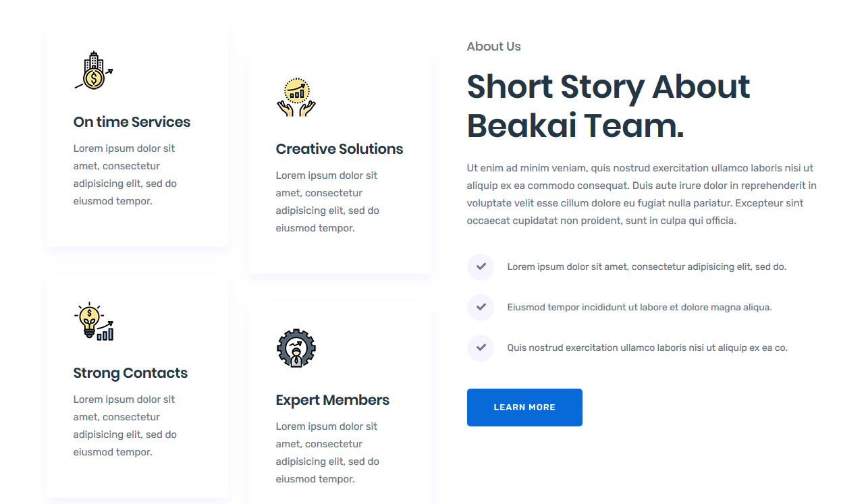Click the lightbulb with bar chart icon
The image size is (866, 504).
pyautogui.click(x=93, y=322)
